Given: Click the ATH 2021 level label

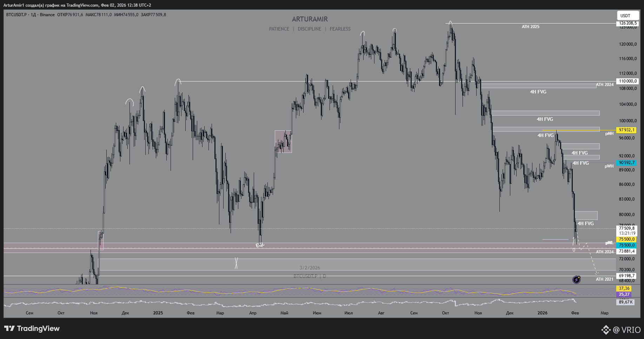Looking at the screenshot, I should point(605,279).
